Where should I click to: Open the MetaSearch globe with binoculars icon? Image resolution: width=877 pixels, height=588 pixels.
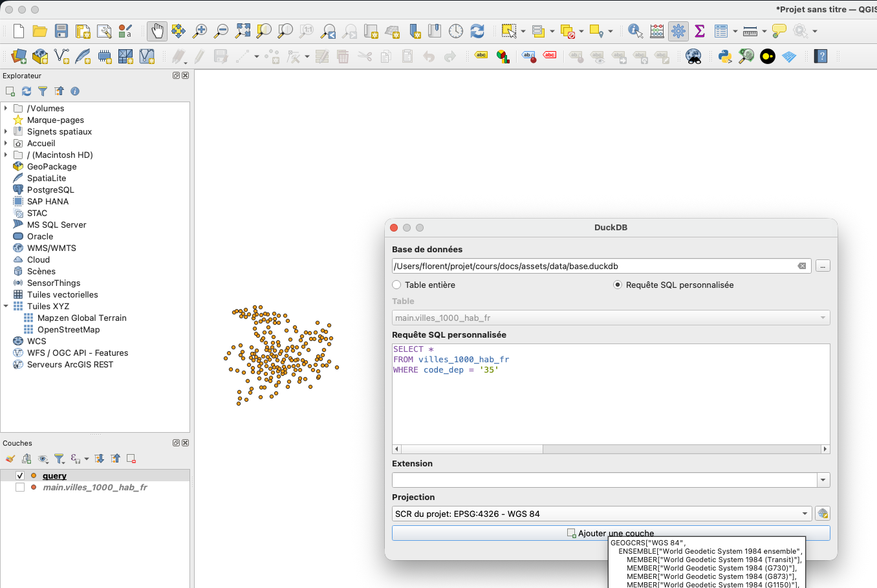click(693, 56)
